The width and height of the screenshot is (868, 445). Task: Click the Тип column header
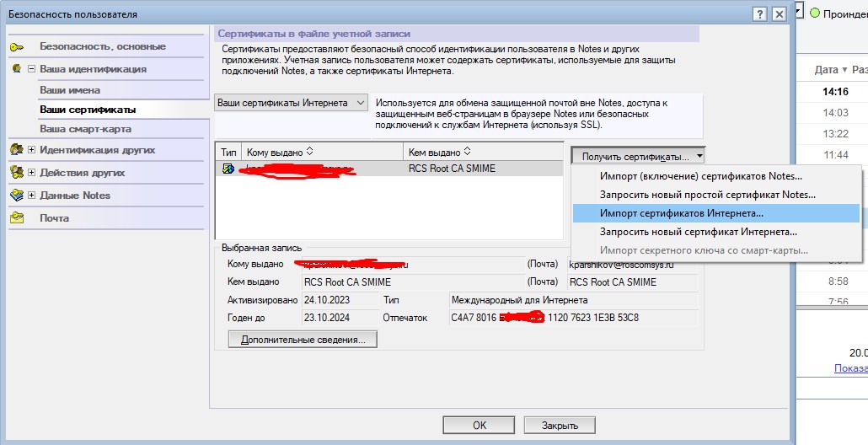pyautogui.click(x=228, y=152)
